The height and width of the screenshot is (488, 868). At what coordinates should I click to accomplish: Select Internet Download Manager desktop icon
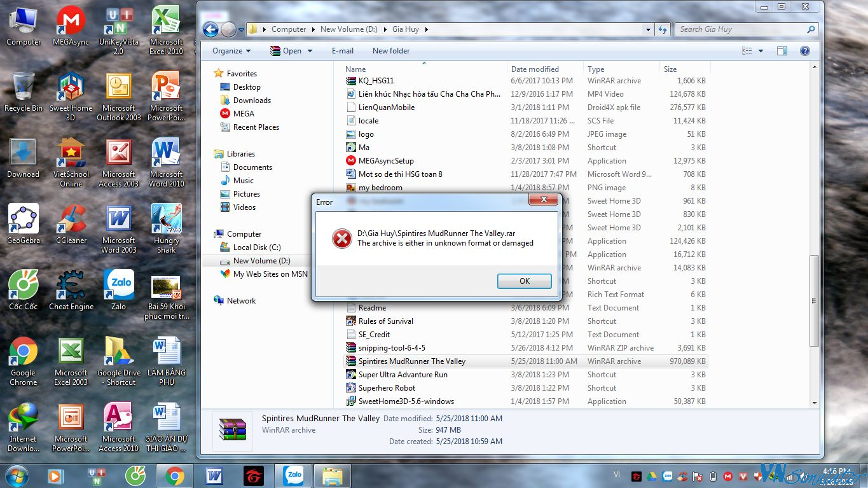click(x=24, y=428)
